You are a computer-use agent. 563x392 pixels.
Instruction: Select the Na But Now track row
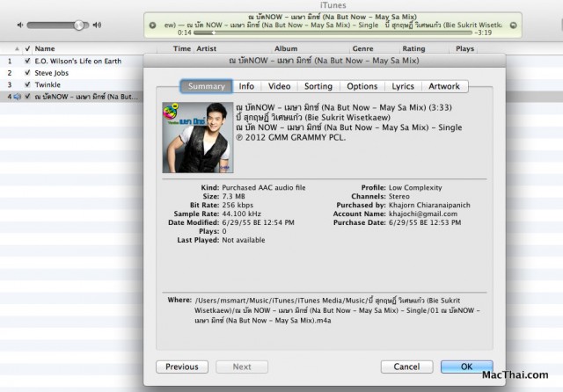click(72, 97)
